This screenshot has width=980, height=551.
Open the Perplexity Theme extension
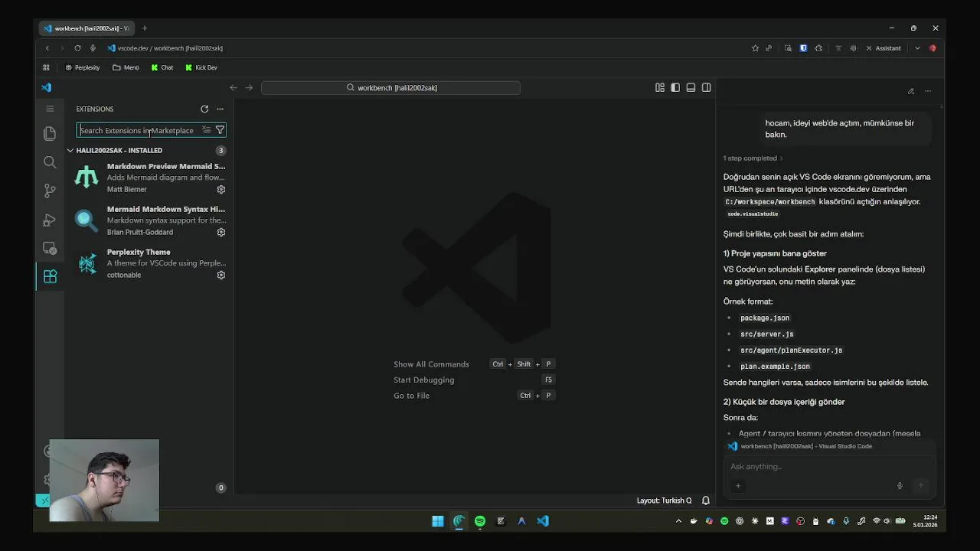pos(149,263)
